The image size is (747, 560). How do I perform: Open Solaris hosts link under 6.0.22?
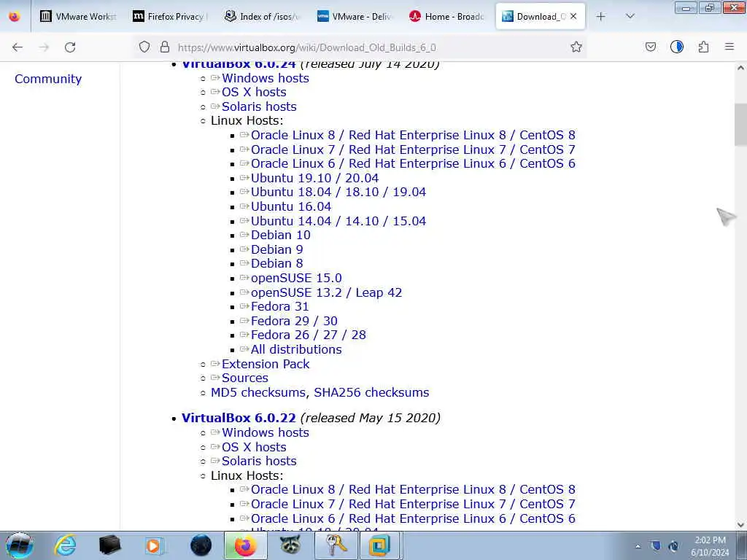tap(259, 461)
